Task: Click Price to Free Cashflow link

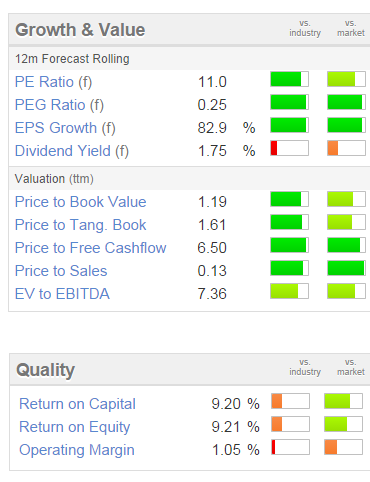Action: coord(90,248)
